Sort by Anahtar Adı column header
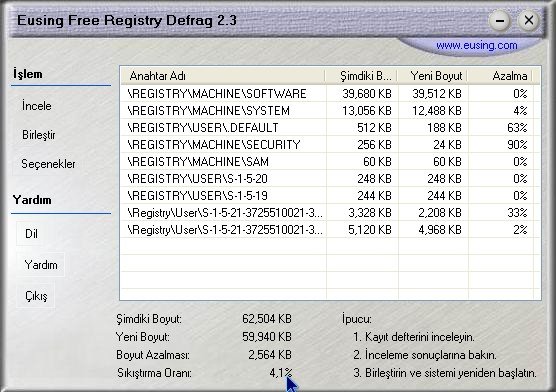This screenshot has width=556, height=392. tap(223, 76)
